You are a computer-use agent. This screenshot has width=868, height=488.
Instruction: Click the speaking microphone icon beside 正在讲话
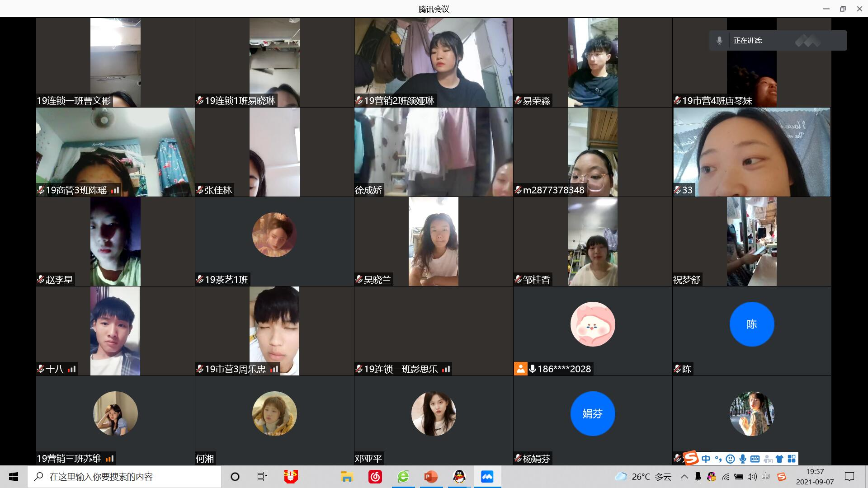pos(719,41)
